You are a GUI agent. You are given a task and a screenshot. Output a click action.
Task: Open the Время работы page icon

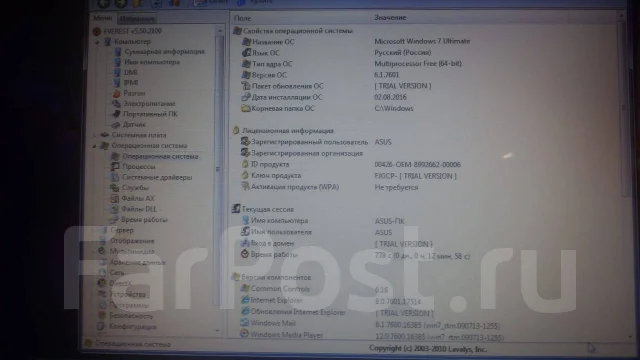tap(114, 220)
